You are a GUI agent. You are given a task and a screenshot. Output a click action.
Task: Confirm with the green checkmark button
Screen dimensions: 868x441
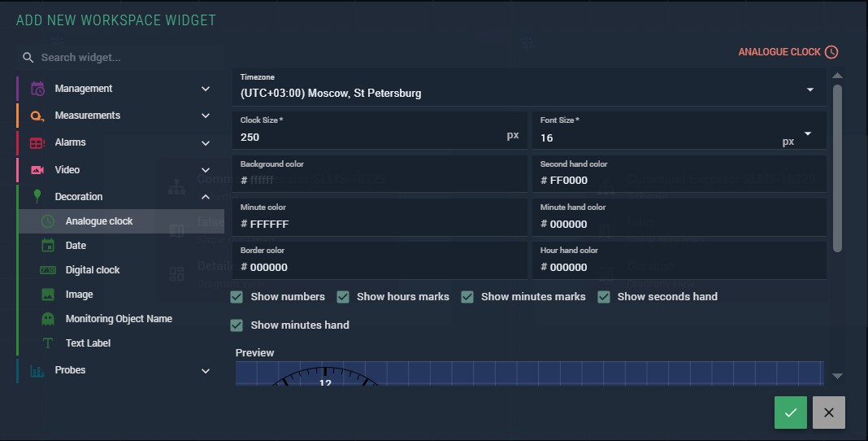click(x=790, y=413)
